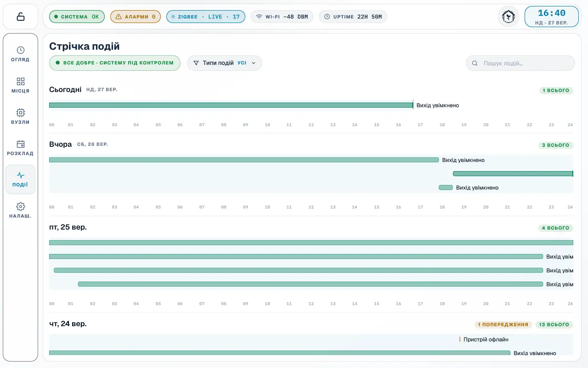Click the '1 всього' badge for Сьогодні
The image size is (588, 368).
[x=556, y=91]
